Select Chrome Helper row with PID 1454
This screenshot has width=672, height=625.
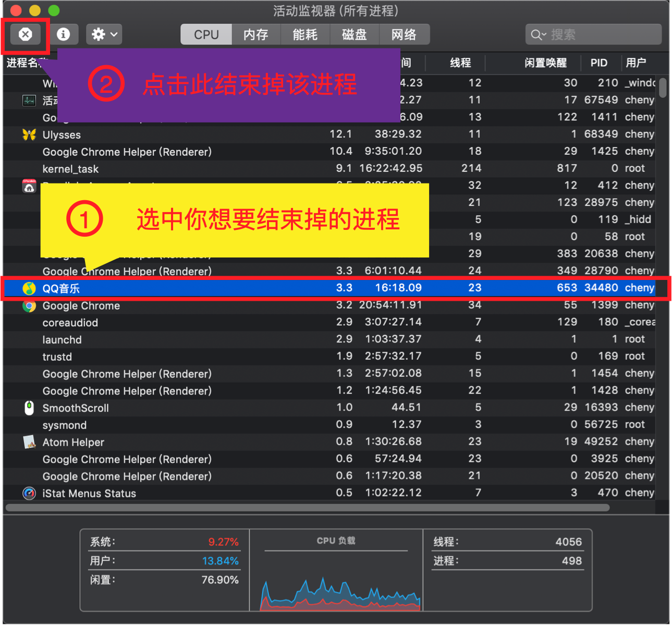click(x=329, y=374)
